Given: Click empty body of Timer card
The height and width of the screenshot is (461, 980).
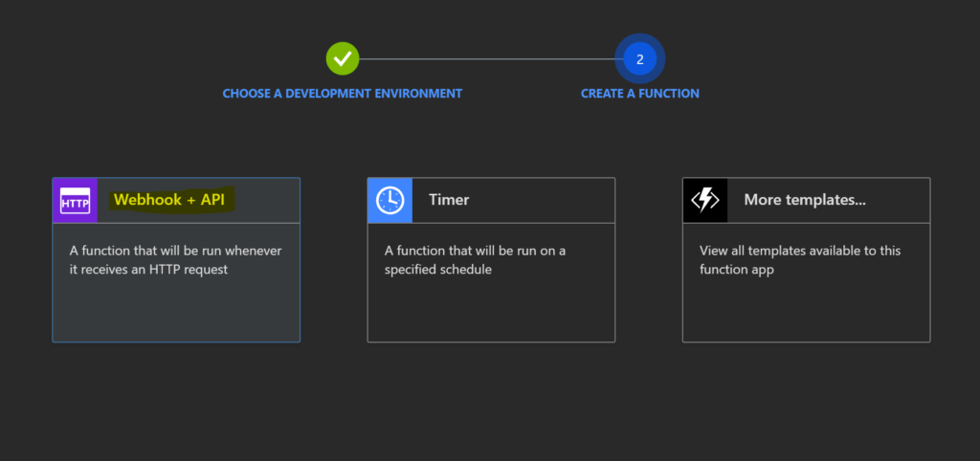Looking at the screenshot, I should coord(490,311).
